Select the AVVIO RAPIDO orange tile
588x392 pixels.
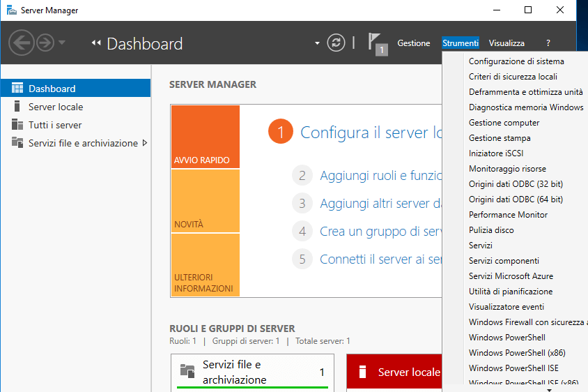pyautogui.click(x=205, y=137)
